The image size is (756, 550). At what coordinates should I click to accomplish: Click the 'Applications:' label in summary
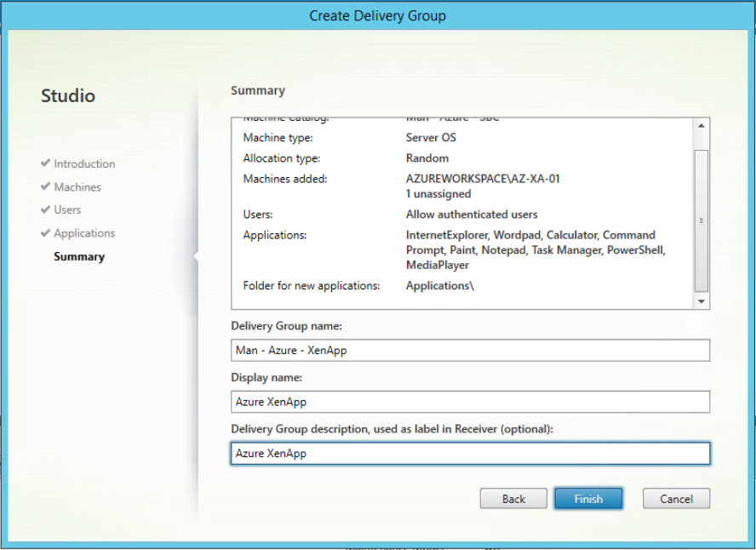tap(275, 235)
